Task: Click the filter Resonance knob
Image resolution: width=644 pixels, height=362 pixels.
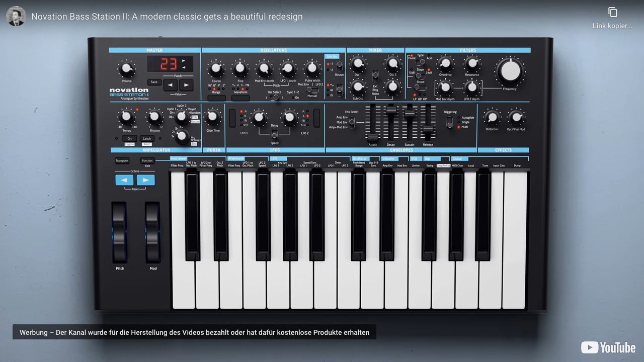Action: [472, 64]
